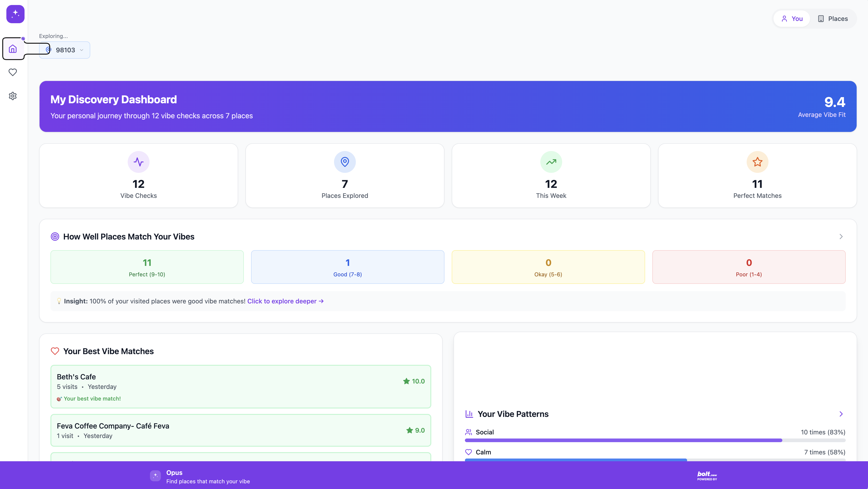The image size is (868, 489).
Task: Click the Vibe Checks activity pulse icon
Action: tap(138, 162)
